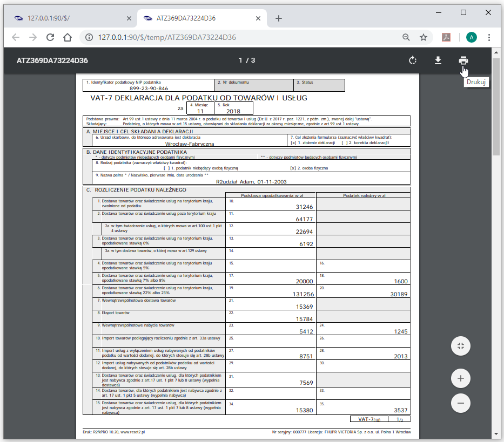This screenshot has width=504, height=442.
Task: Click value 22694 in field 12
Action: click(304, 232)
